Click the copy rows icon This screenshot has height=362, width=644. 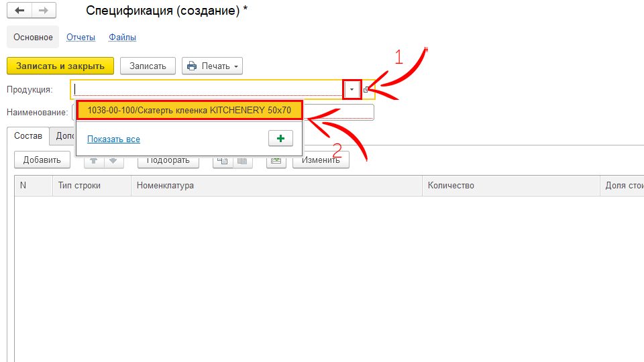(223, 160)
